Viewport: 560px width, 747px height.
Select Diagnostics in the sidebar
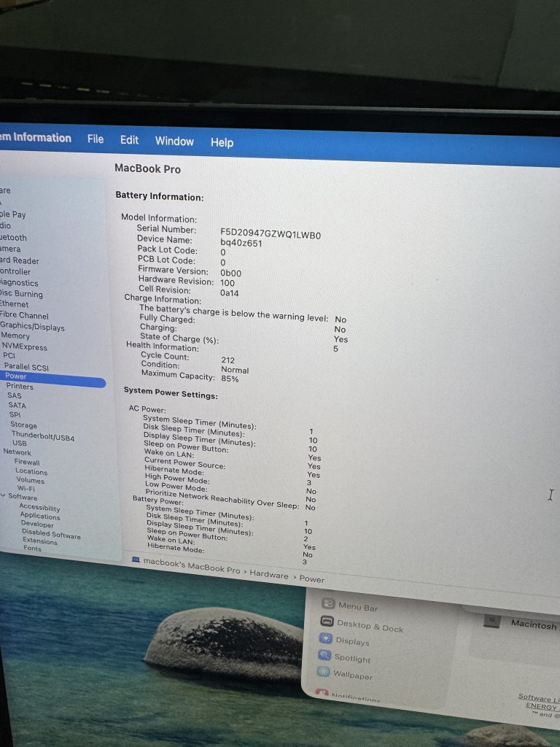[18, 282]
